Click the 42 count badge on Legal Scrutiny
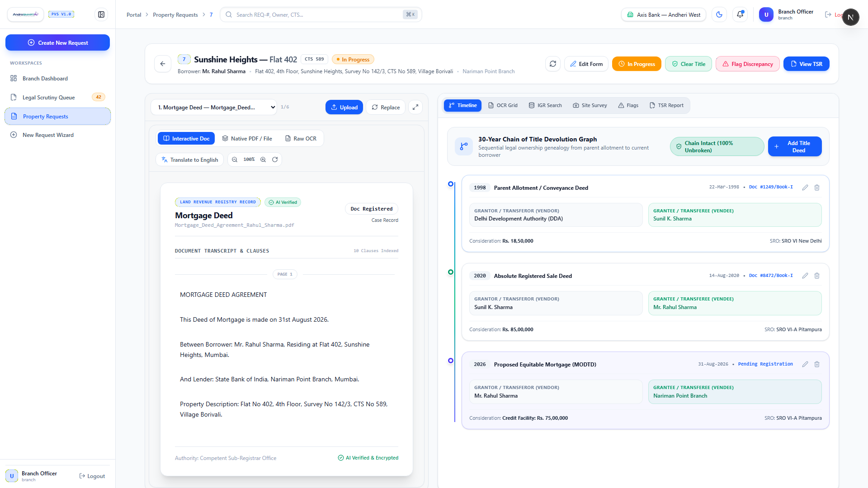 pos(99,97)
